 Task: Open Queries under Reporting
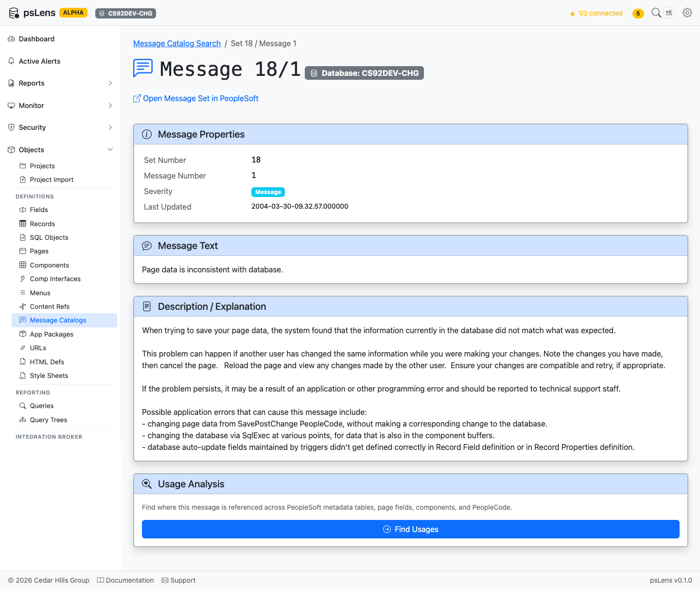pyautogui.click(x=64, y=406)
